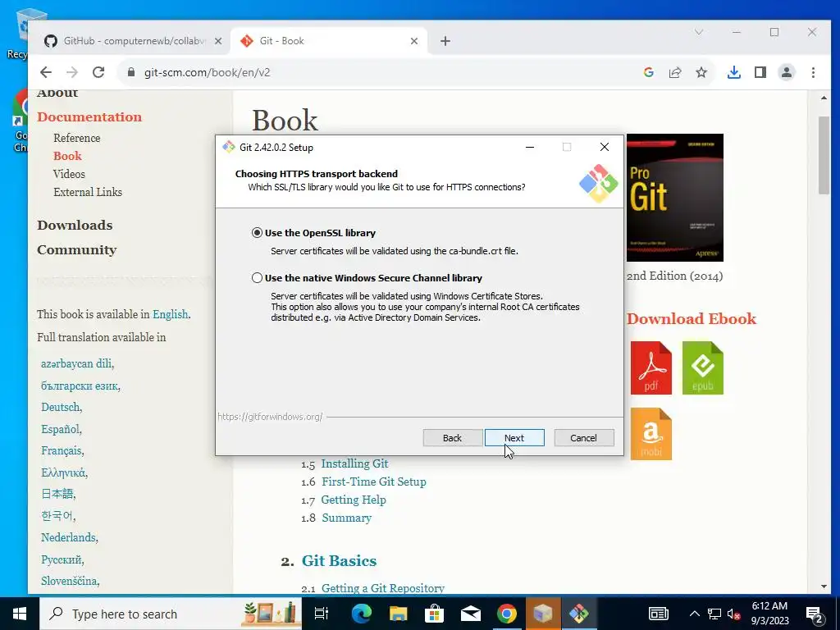
Task: Open Videos link in sidebar
Action: click(x=69, y=174)
